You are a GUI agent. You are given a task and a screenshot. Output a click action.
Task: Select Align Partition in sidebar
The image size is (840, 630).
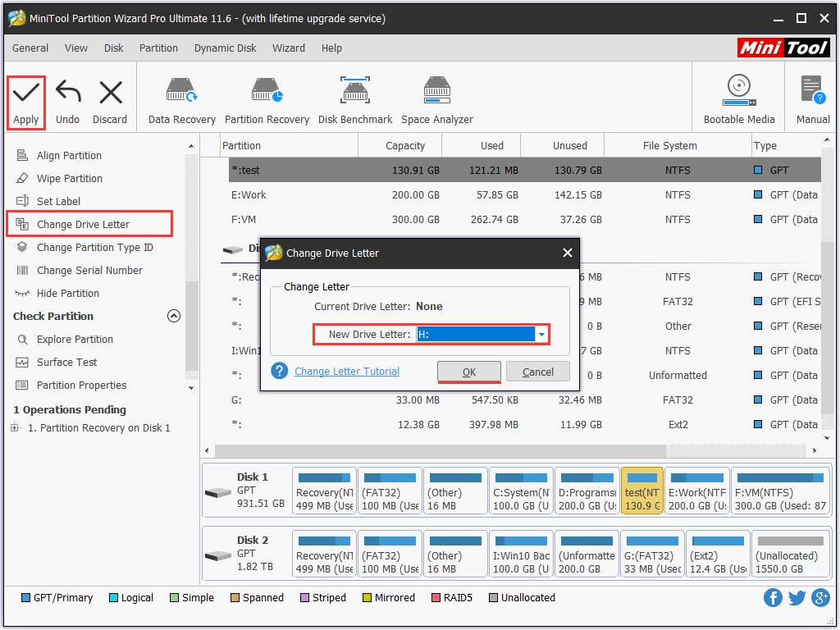[x=69, y=155]
